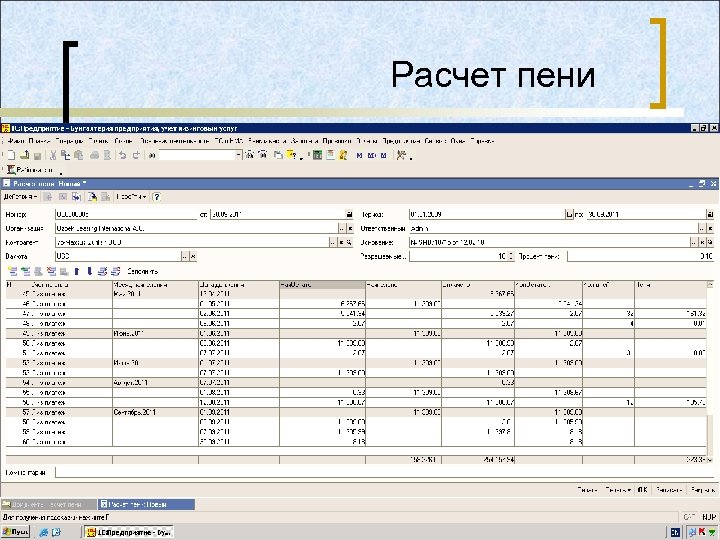The image size is (720, 540).
Task: Click the 'Записать' button
Action: (669, 489)
